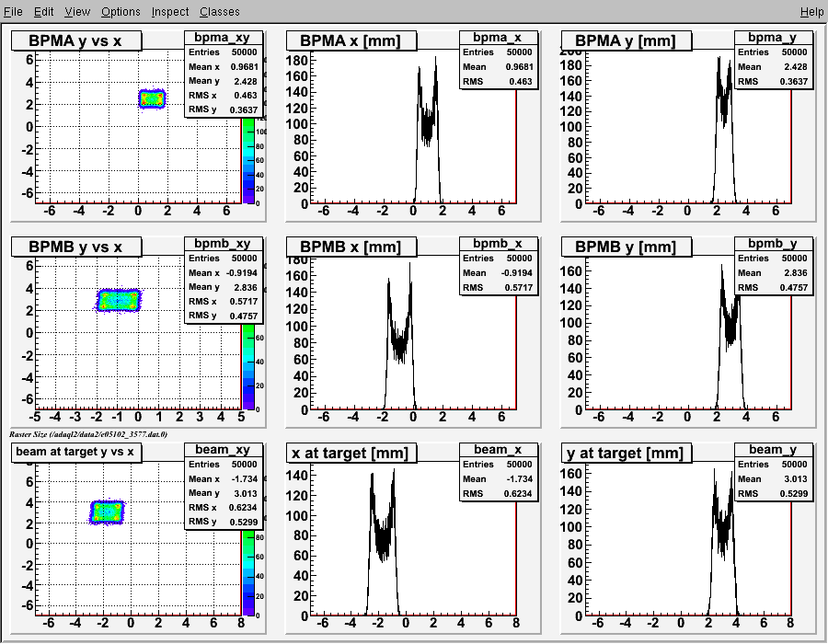This screenshot has height=644, width=828.
Task: Click the bpma_xy statistics box header
Action: 224,38
